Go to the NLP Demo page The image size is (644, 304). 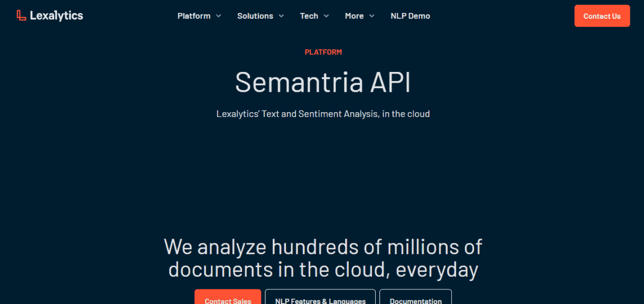click(411, 16)
